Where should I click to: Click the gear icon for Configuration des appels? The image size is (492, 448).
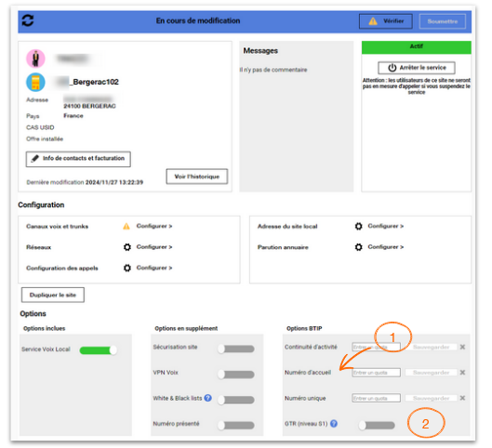tap(127, 268)
